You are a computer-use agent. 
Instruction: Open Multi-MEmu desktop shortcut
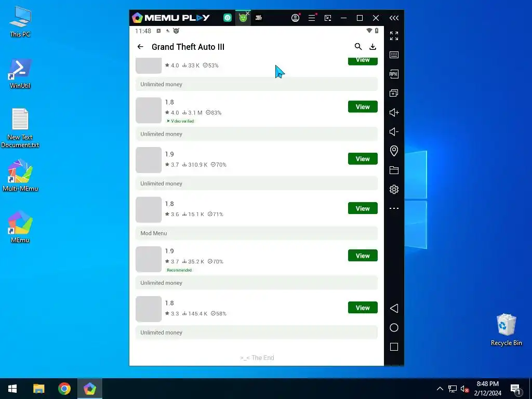pyautogui.click(x=20, y=176)
